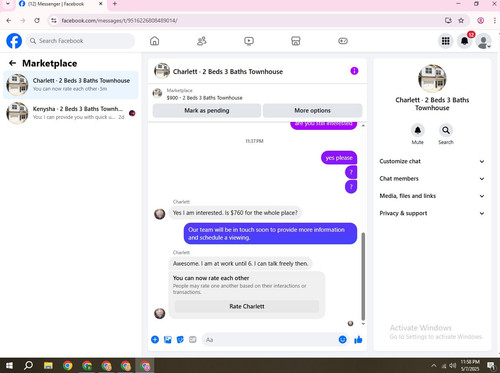Image resolution: width=500 pixels, height=373 pixels.
Task: Expand Chat members section
Action: (432, 179)
